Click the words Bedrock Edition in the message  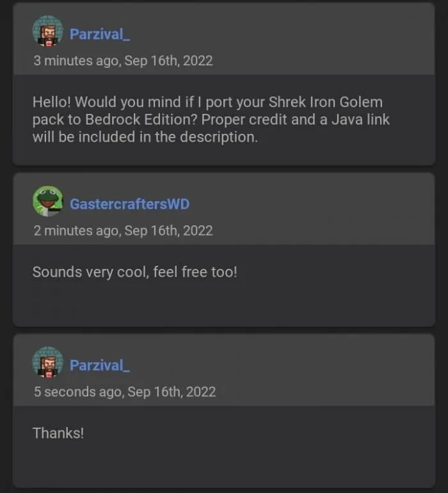point(140,120)
